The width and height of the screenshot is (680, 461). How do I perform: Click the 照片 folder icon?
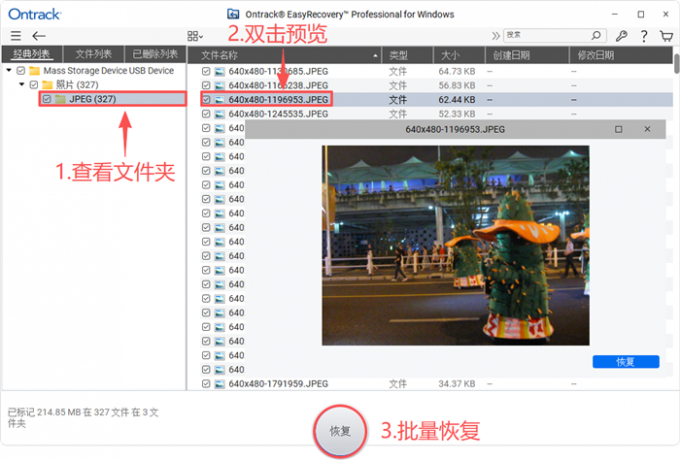click(x=47, y=85)
